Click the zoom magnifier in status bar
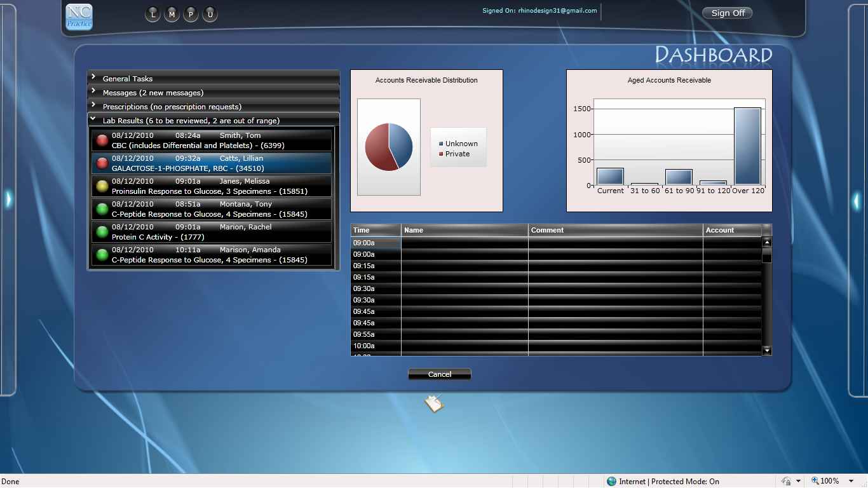Image resolution: width=868 pixels, height=488 pixels. pos(815,481)
